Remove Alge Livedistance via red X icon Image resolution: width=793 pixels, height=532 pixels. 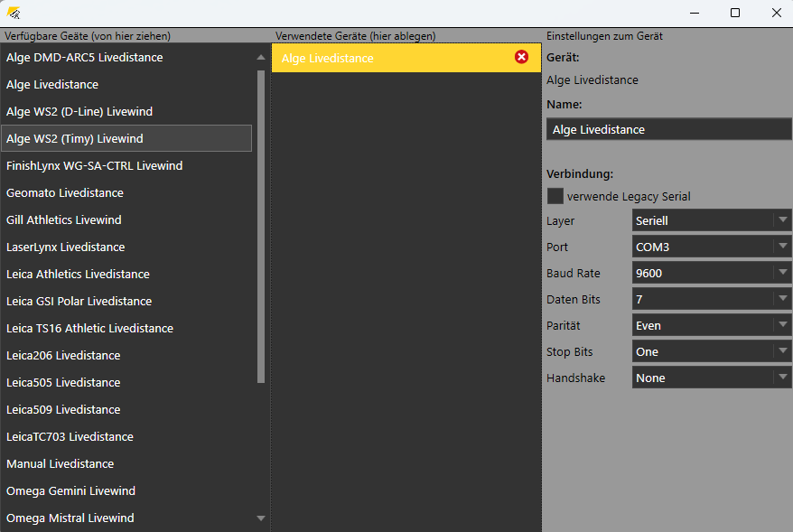point(521,57)
